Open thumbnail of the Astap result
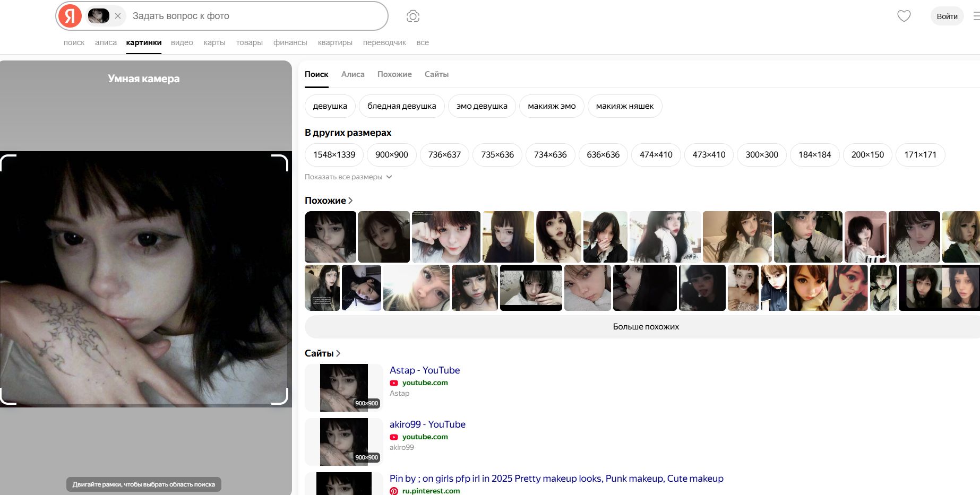This screenshot has height=495, width=980. (x=344, y=388)
